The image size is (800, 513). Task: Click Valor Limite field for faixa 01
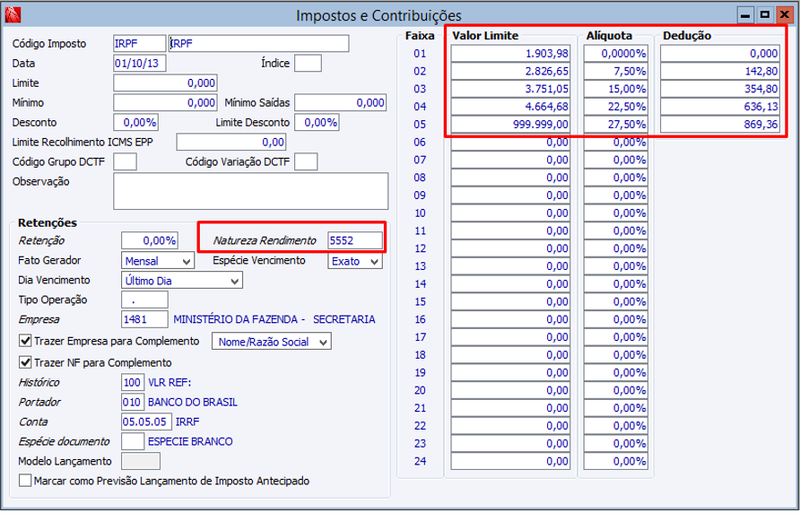(510, 54)
